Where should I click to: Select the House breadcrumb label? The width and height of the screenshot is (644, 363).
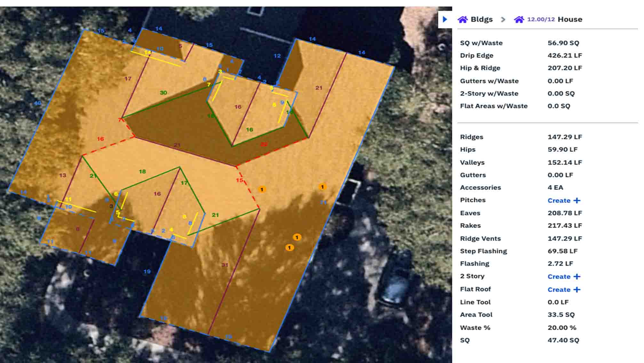click(x=570, y=20)
